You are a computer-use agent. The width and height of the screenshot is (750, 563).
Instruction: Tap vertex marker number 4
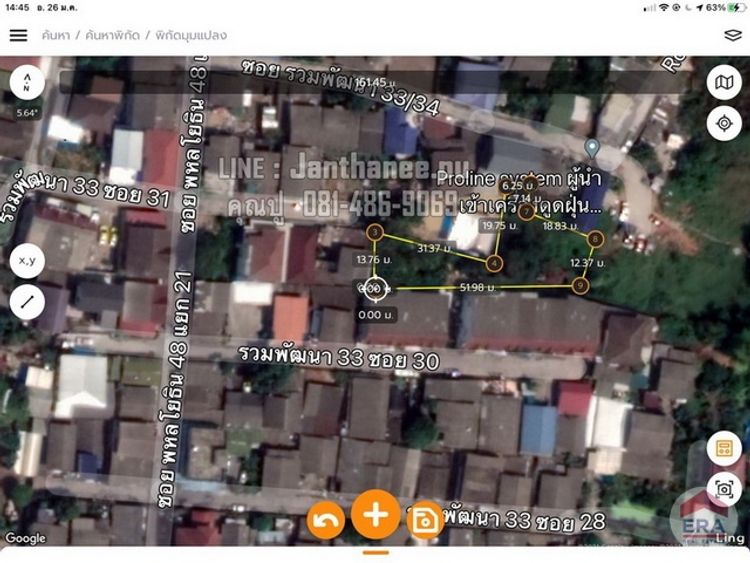(x=494, y=263)
